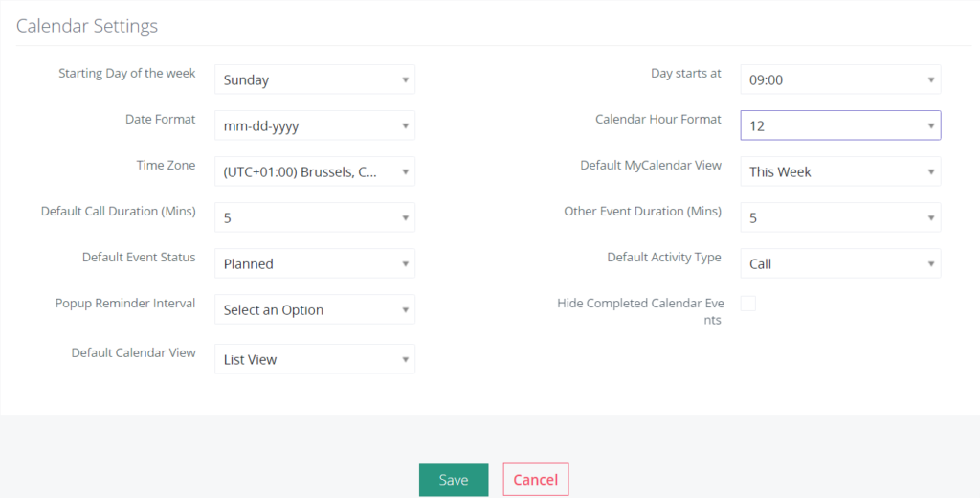Click the Time Zone label
The height and width of the screenshot is (498, 980).
(x=166, y=165)
